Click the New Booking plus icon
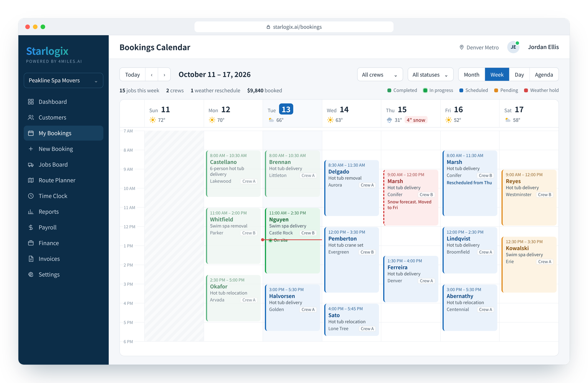 pos(31,149)
